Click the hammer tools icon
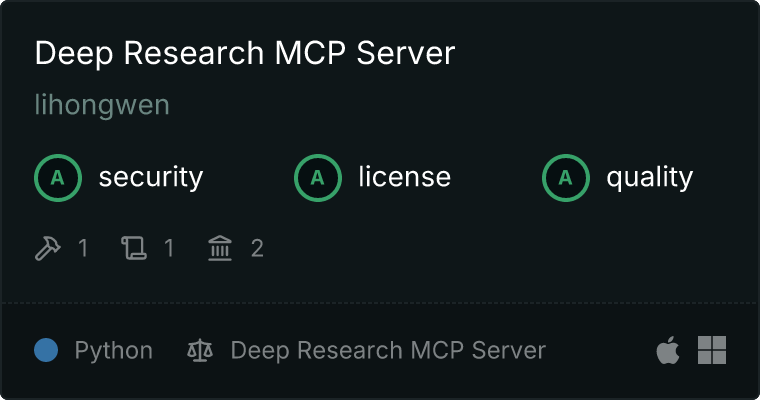 coord(48,248)
